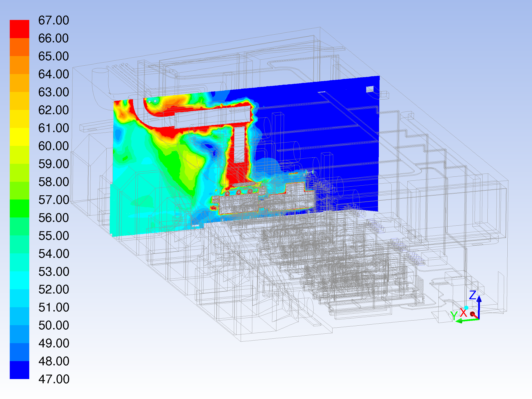The width and height of the screenshot is (532, 399).
Task: Click the red X axis label
Action: pos(463,313)
